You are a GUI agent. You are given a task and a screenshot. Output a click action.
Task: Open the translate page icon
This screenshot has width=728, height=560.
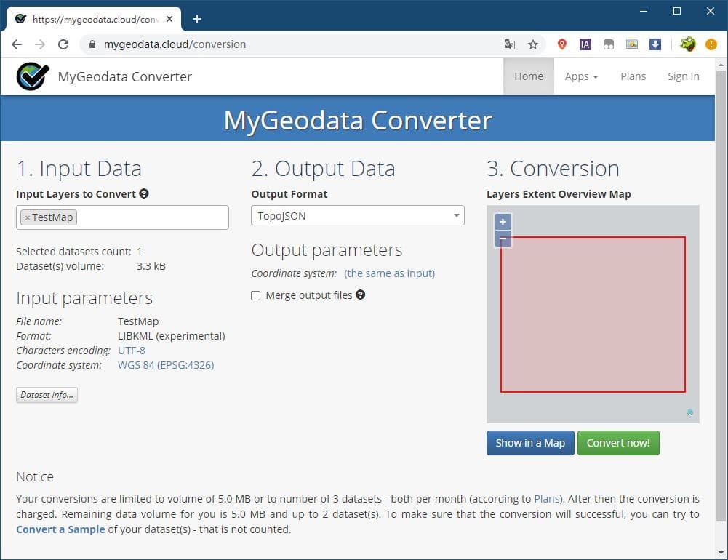509,44
